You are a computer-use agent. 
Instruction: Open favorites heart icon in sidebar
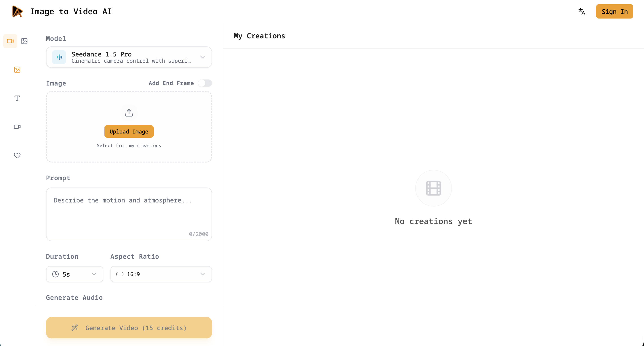point(17,155)
